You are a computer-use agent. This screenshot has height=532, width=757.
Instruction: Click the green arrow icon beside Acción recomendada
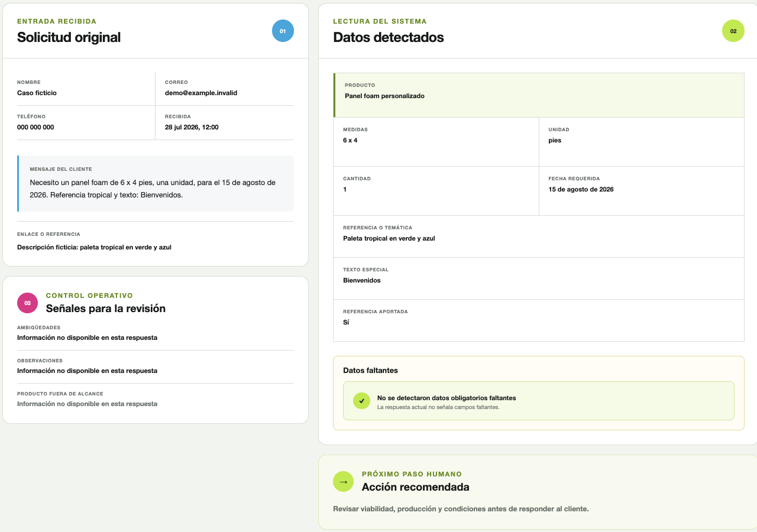click(344, 481)
